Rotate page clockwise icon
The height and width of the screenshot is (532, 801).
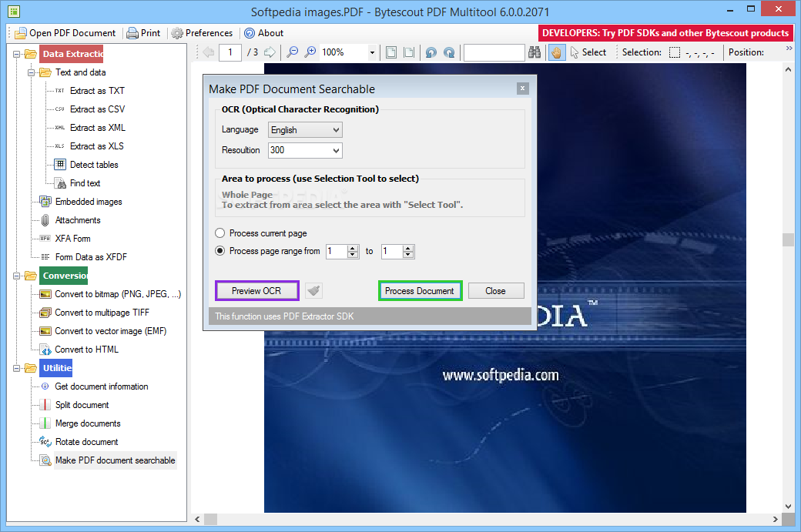pos(449,52)
